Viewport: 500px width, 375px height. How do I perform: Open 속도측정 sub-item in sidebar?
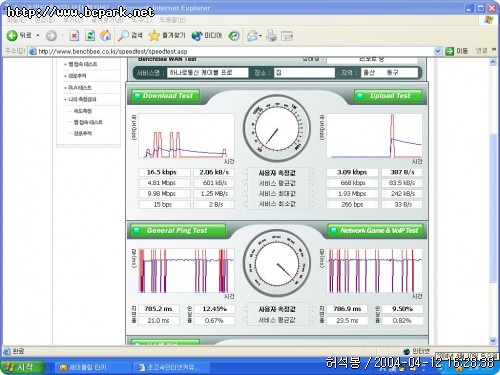[82, 111]
